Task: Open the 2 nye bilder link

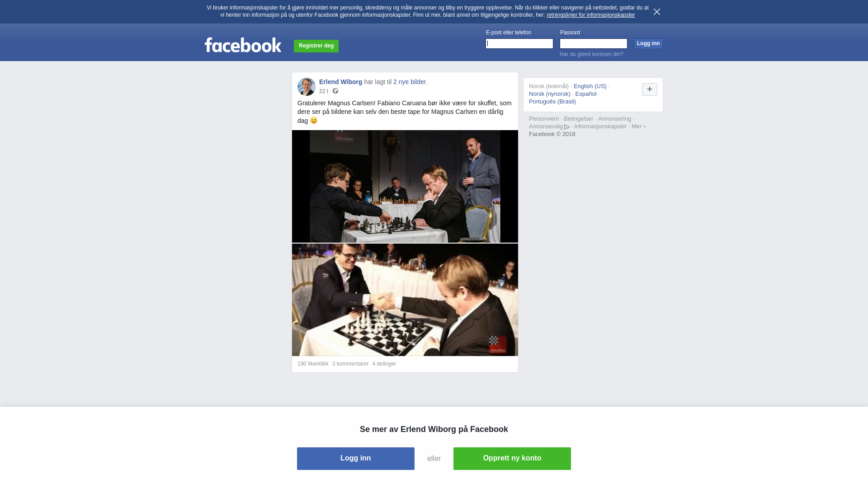Action: [x=410, y=82]
